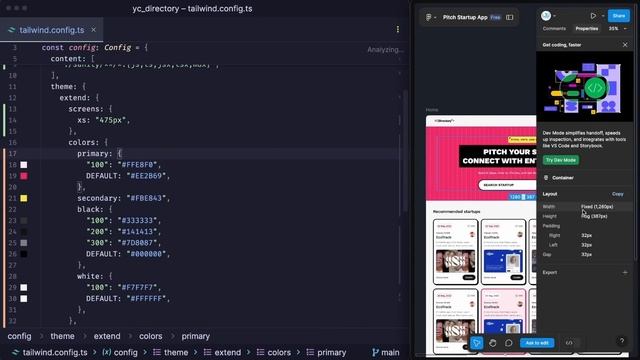Click the Ask to edit button
The height and width of the screenshot is (360, 640).
pyautogui.click(x=537, y=343)
